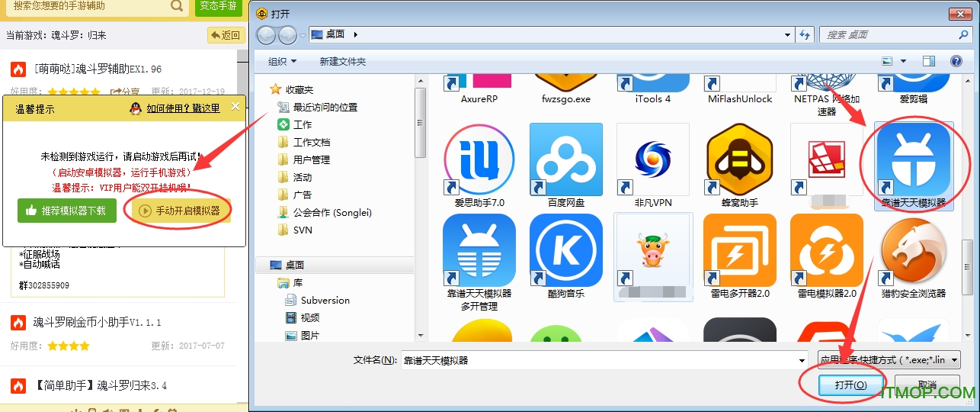
Task: Select the iTools 4 shortcut
Action: pyautogui.click(x=653, y=89)
